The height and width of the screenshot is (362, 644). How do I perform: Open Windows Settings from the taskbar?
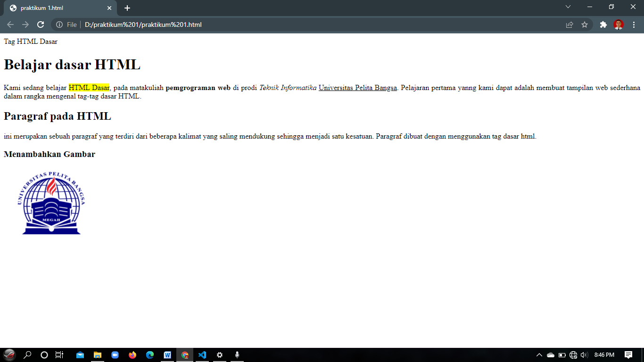tap(220, 355)
